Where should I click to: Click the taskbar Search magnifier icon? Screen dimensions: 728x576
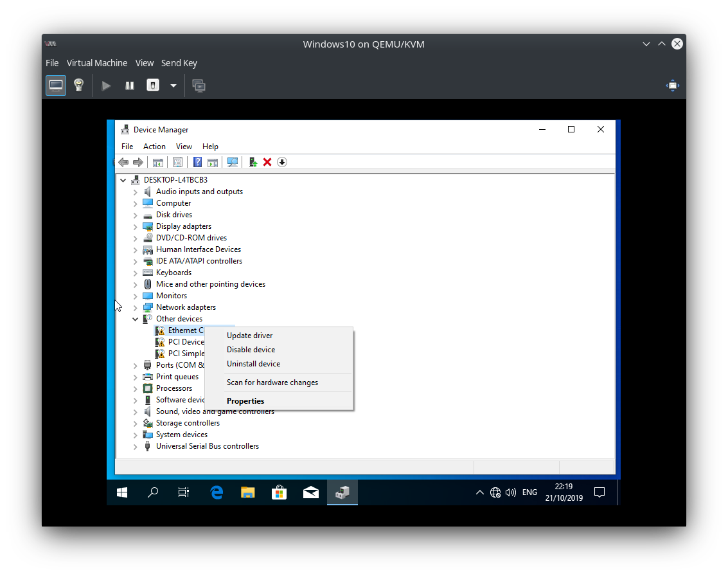(153, 492)
